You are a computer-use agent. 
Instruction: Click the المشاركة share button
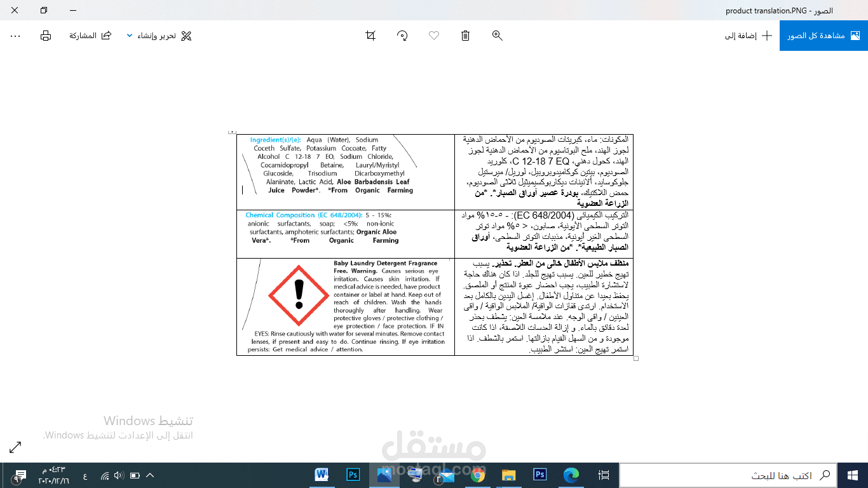click(x=90, y=36)
